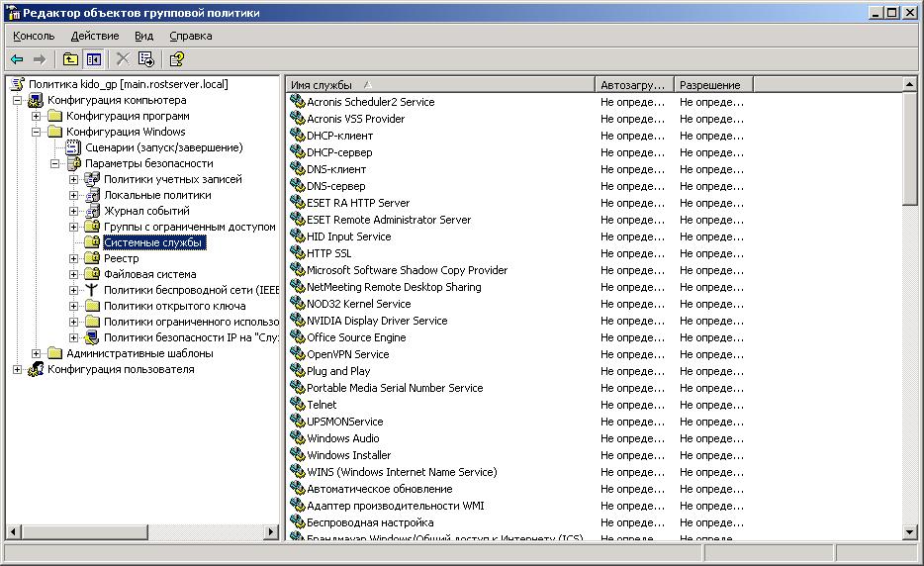Click the OpenVPN Service icon
Viewport: 924px width, 566px height.
(298, 354)
